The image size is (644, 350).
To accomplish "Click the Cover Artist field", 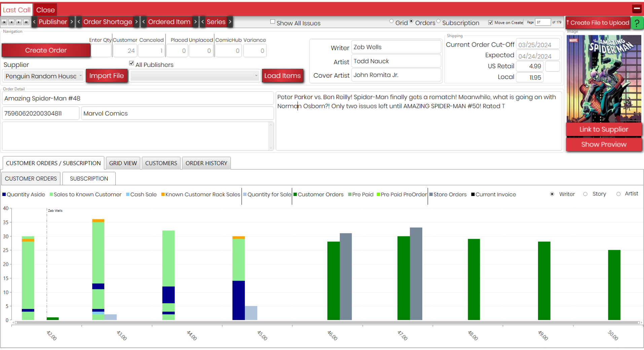I will pyautogui.click(x=396, y=75).
